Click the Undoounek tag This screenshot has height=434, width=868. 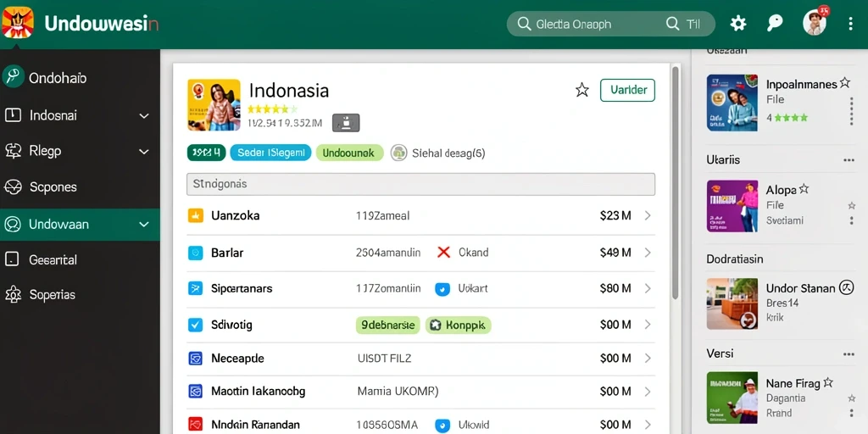[x=349, y=153]
